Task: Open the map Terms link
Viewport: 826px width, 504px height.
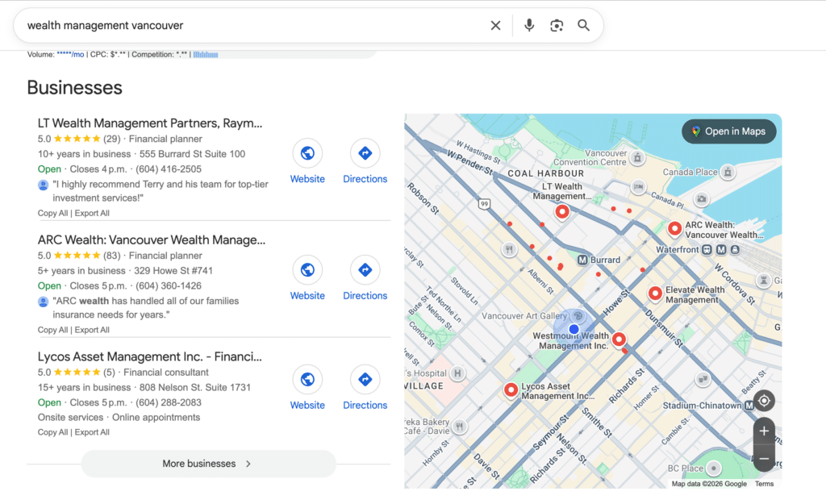Action: coord(764,483)
